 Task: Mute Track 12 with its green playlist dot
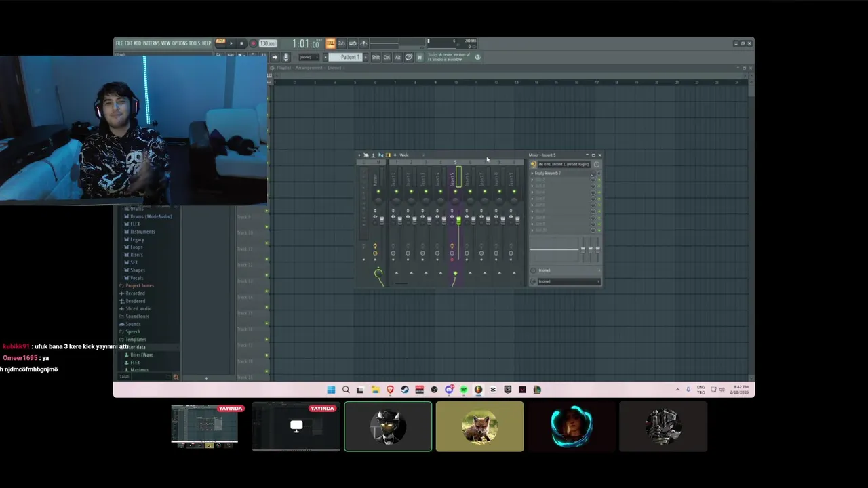(267, 274)
